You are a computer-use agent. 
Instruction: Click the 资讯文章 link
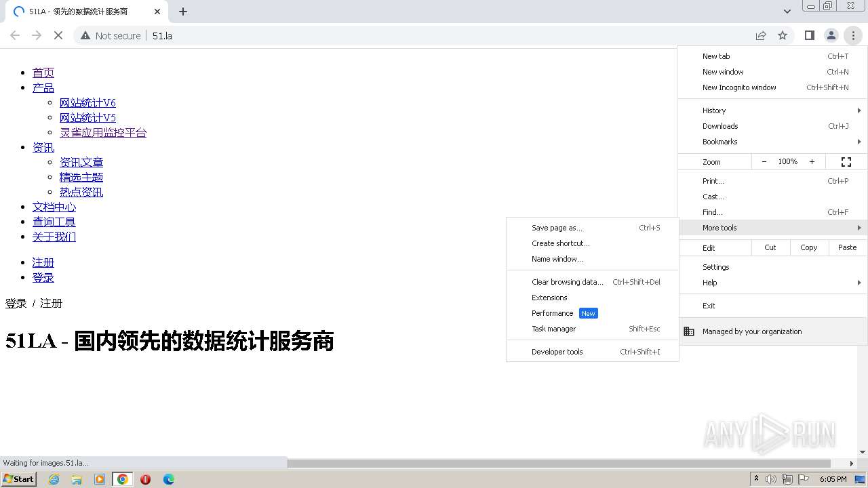(81, 162)
